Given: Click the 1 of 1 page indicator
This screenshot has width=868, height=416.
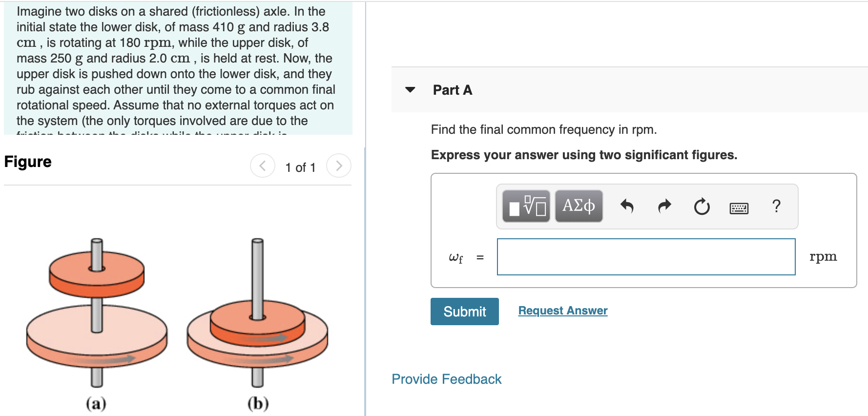Looking at the screenshot, I should [300, 166].
